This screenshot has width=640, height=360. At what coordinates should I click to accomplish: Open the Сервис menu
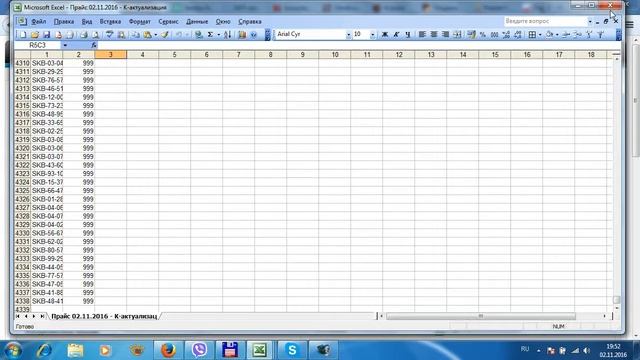tap(168, 22)
